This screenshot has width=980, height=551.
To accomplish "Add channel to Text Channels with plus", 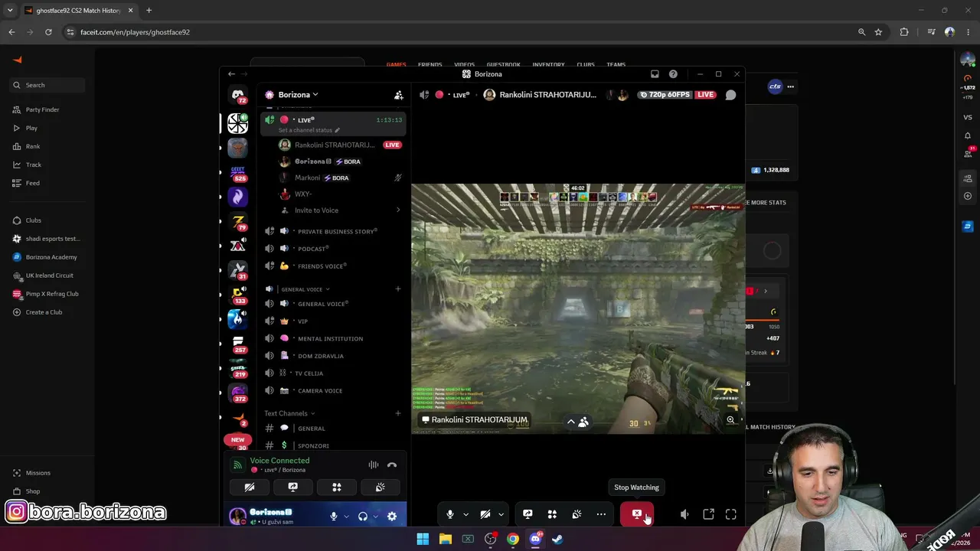I will 397,413.
